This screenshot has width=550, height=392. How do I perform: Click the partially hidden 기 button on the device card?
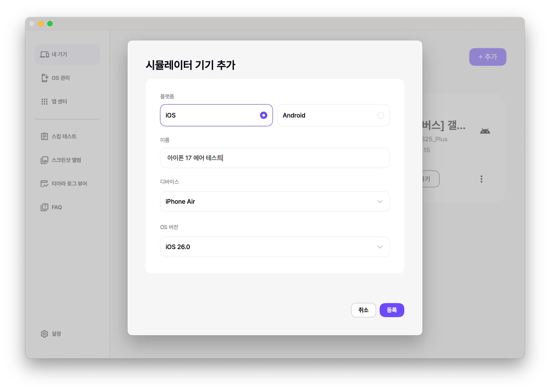(x=431, y=179)
